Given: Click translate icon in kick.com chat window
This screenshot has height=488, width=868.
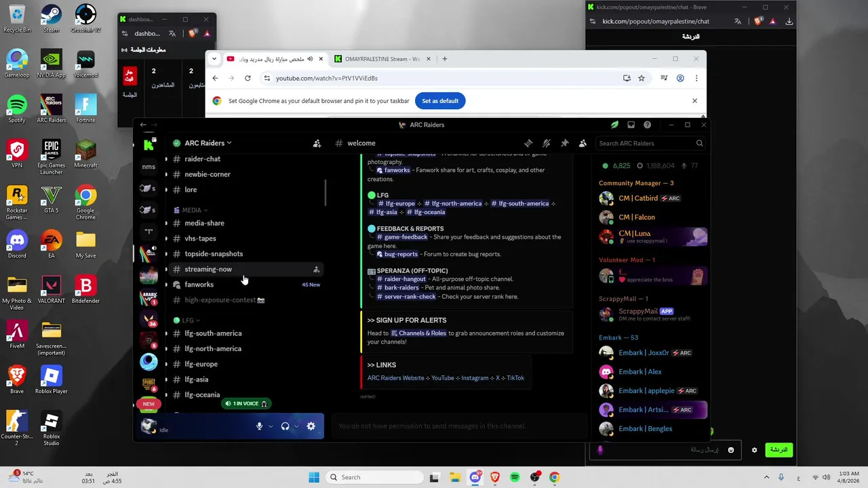Looking at the screenshot, I should 738,21.
